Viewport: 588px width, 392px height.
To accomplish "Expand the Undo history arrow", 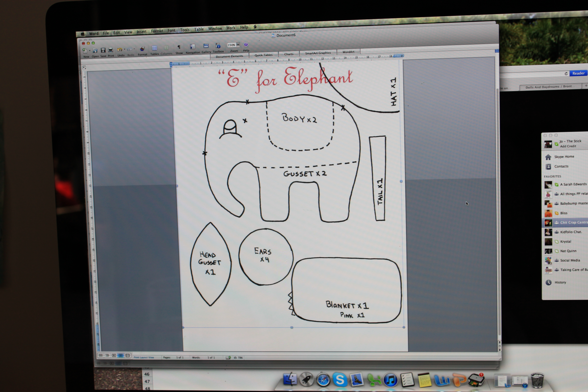I will point(124,49).
